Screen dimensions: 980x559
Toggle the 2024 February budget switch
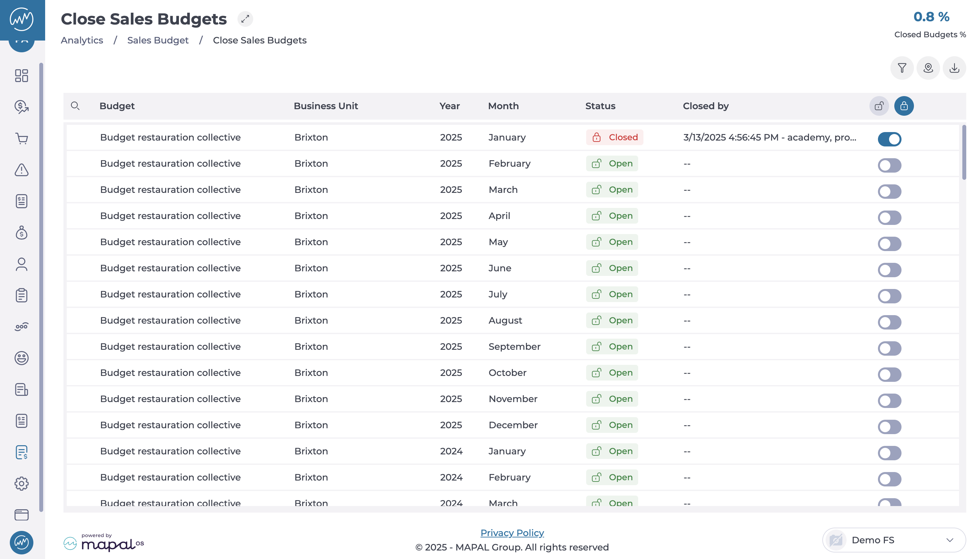pos(889,479)
